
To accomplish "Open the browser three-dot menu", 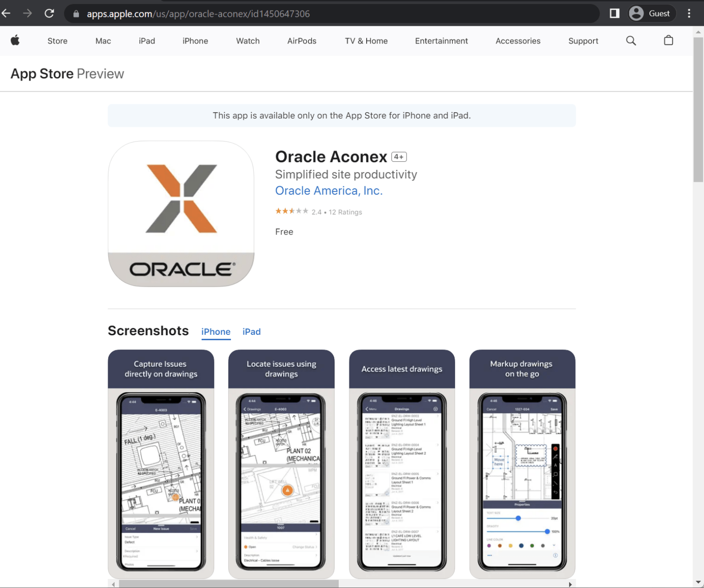I will coord(688,13).
